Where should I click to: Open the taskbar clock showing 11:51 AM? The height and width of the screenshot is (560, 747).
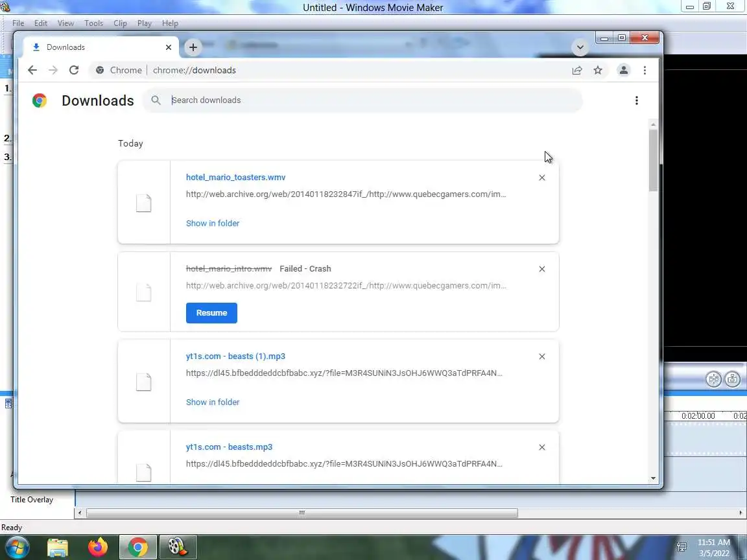[714, 548]
